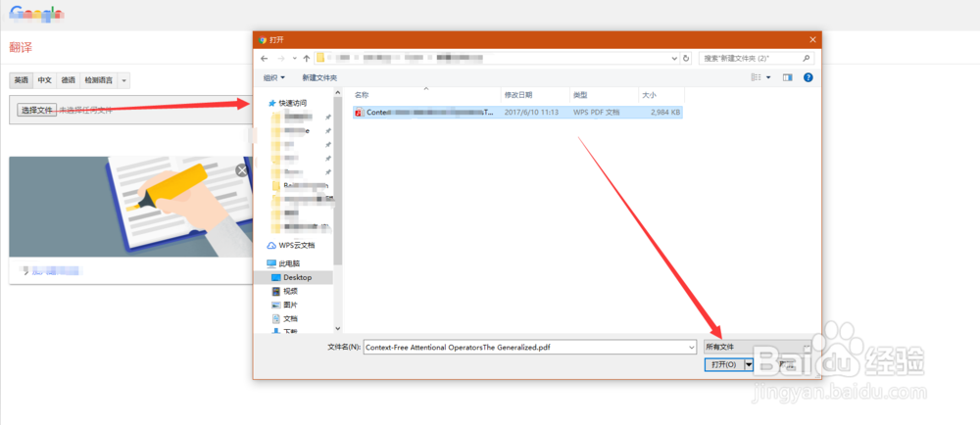
Task: Click the 此电脑 computer icon
Action: [271, 263]
